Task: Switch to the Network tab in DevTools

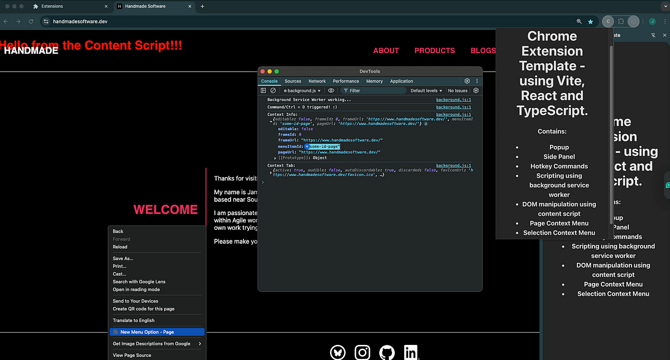Action: point(317,81)
